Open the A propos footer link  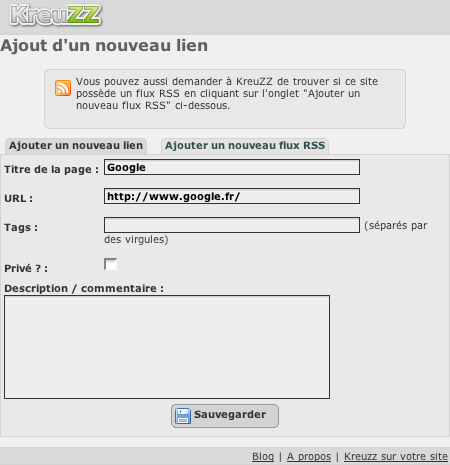[309, 456]
